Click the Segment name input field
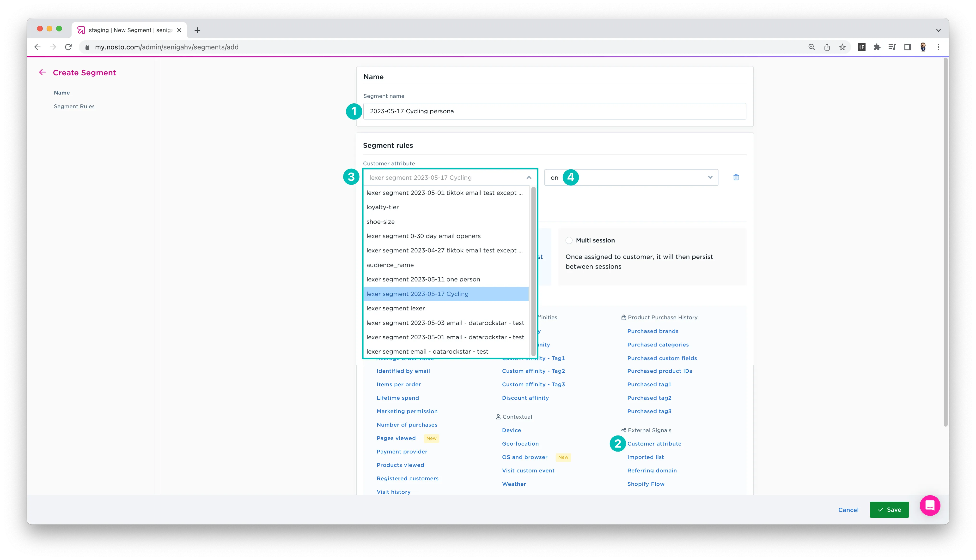976x560 pixels. pos(554,111)
